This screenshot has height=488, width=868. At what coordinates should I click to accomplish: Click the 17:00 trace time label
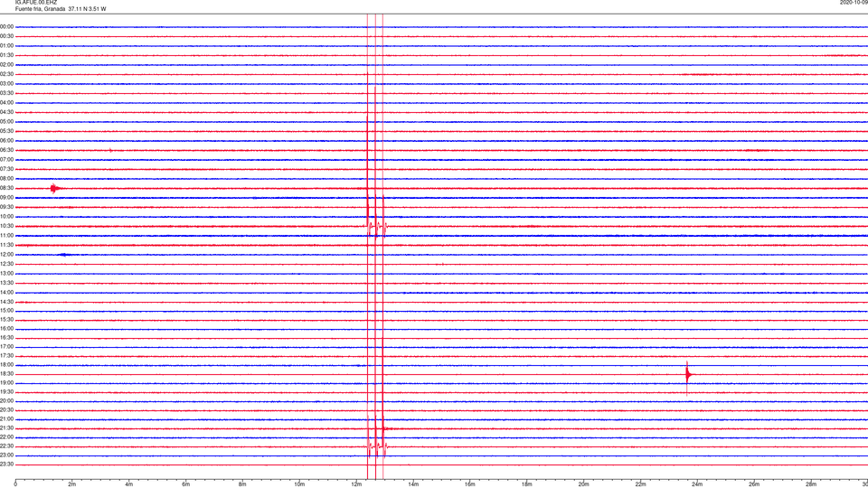pos(6,347)
